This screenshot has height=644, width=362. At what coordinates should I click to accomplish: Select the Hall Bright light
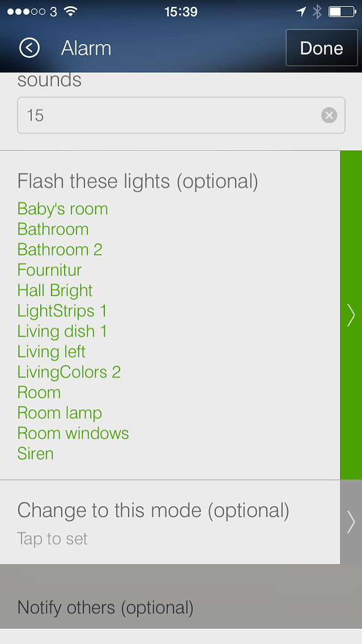(54, 291)
